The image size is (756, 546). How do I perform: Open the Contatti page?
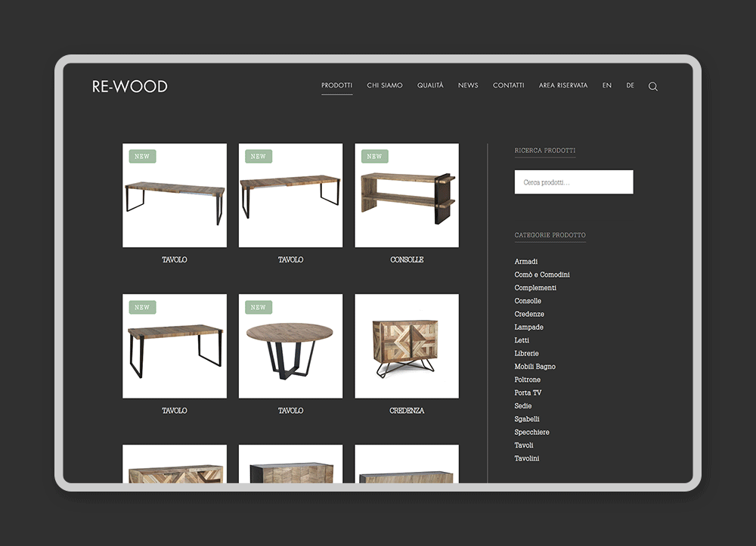(508, 85)
